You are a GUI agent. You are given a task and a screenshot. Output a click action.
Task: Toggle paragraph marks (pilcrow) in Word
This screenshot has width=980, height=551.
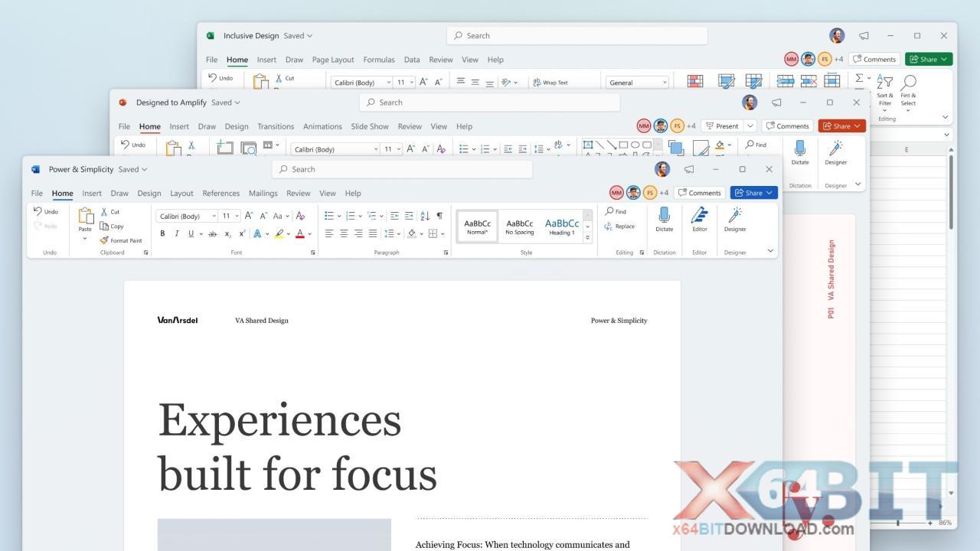tap(439, 216)
